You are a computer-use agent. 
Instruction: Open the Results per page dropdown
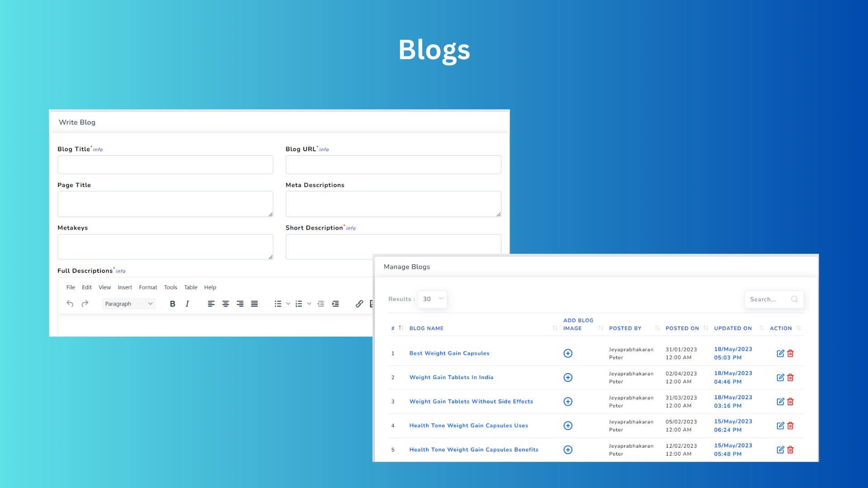point(432,299)
